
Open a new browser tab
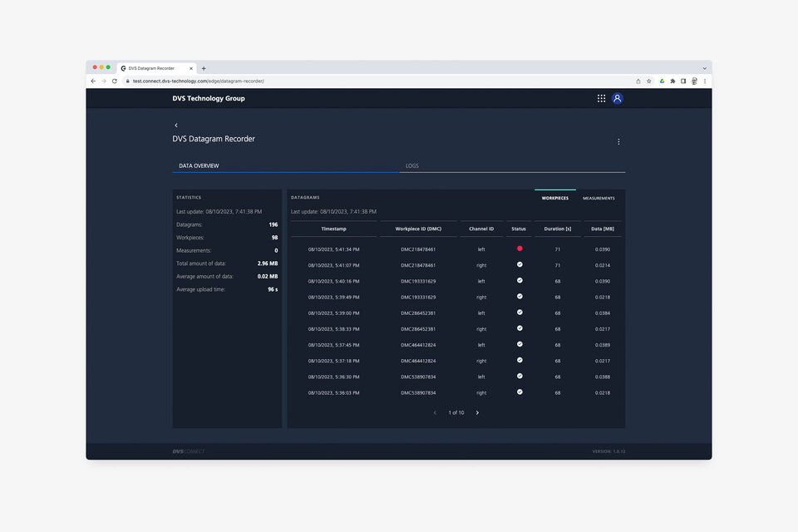[x=204, y=68]
